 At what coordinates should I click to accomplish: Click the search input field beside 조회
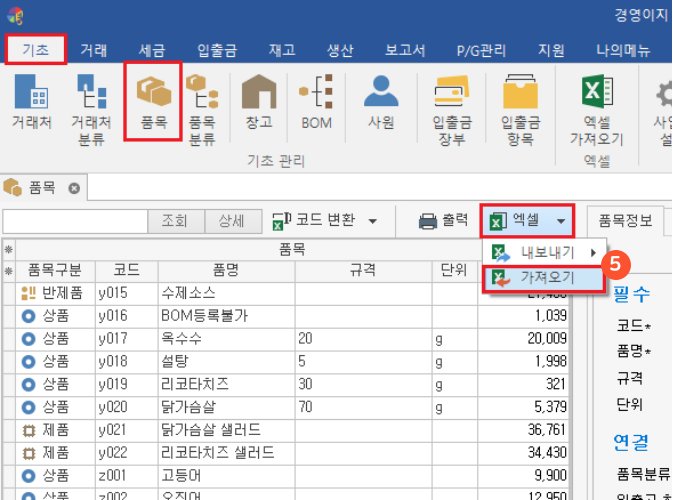[75, 221]
